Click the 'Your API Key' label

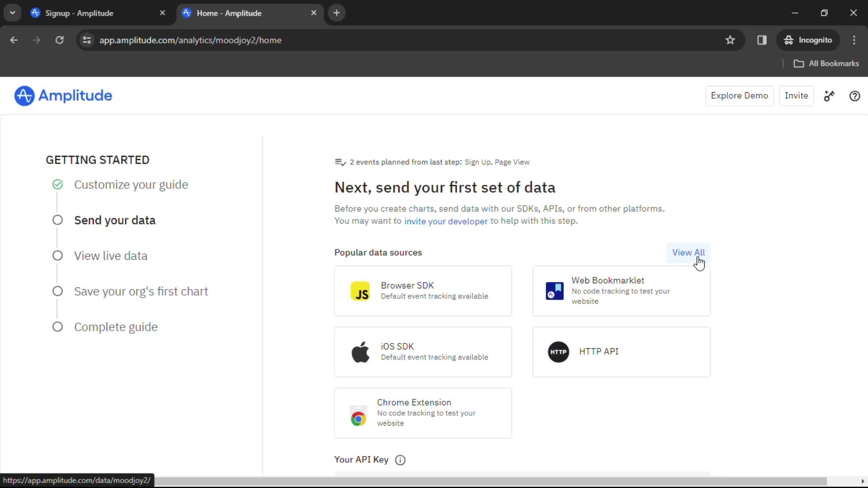tap(361, 460)
